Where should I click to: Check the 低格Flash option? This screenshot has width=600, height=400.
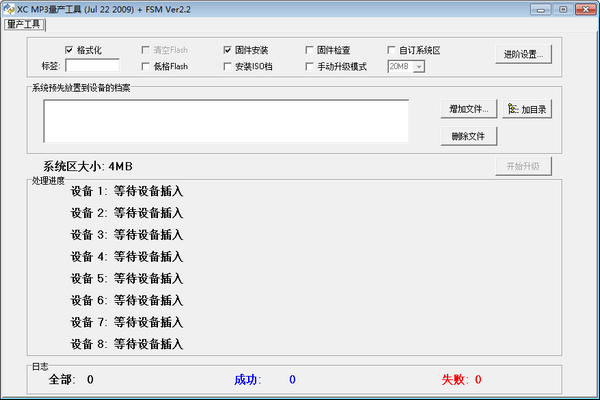pyautogui.click(x=147, y=67)
